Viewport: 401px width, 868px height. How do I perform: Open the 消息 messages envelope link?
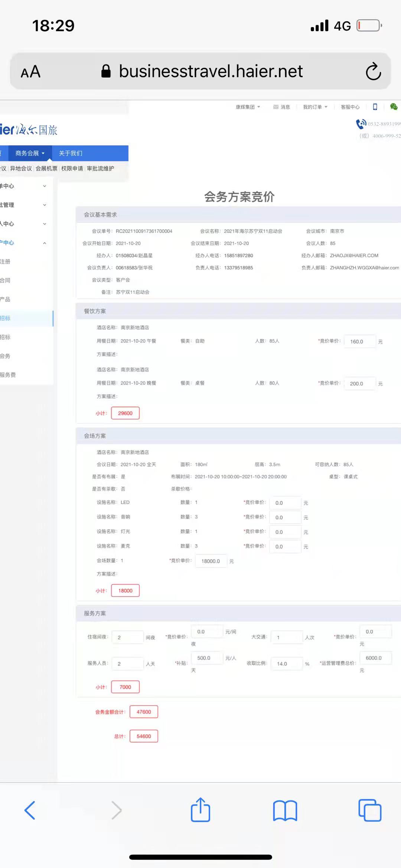click(x=281, y=107)
